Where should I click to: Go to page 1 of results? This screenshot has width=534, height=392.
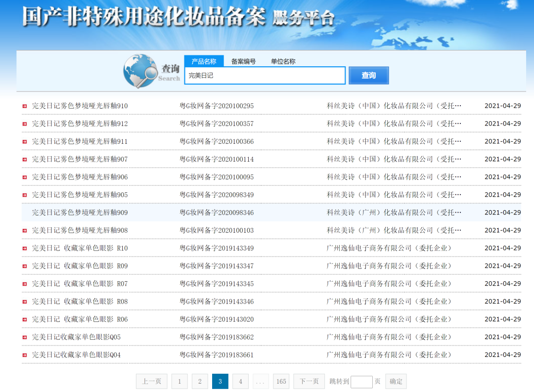pyautogui.click(x=179, y=382)
